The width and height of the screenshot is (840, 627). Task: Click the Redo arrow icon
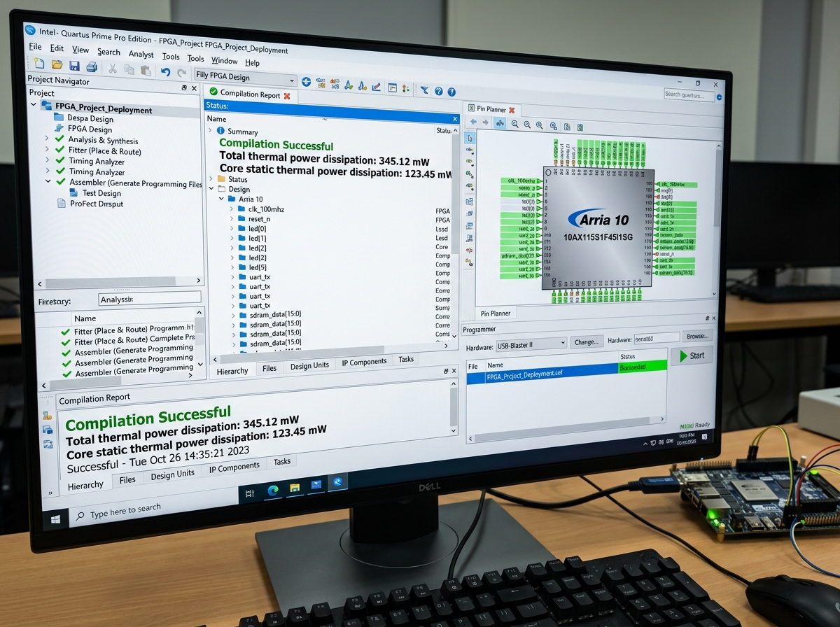[182, 72]
